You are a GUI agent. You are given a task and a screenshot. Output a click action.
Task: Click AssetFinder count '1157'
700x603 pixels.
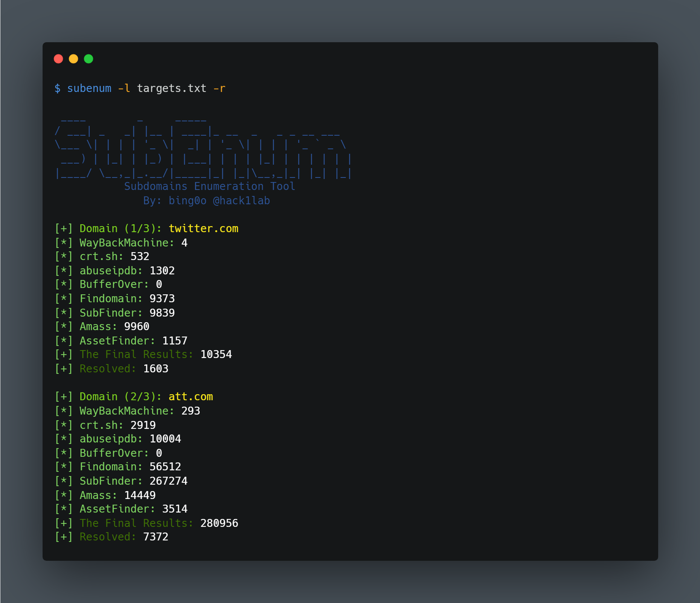pyautogui.click(x=175, y=341)
